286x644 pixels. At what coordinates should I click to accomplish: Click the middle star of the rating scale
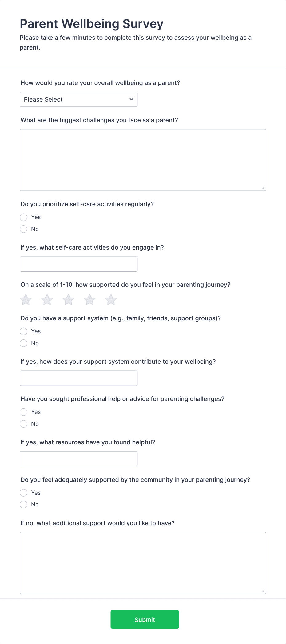click(68, 299)
